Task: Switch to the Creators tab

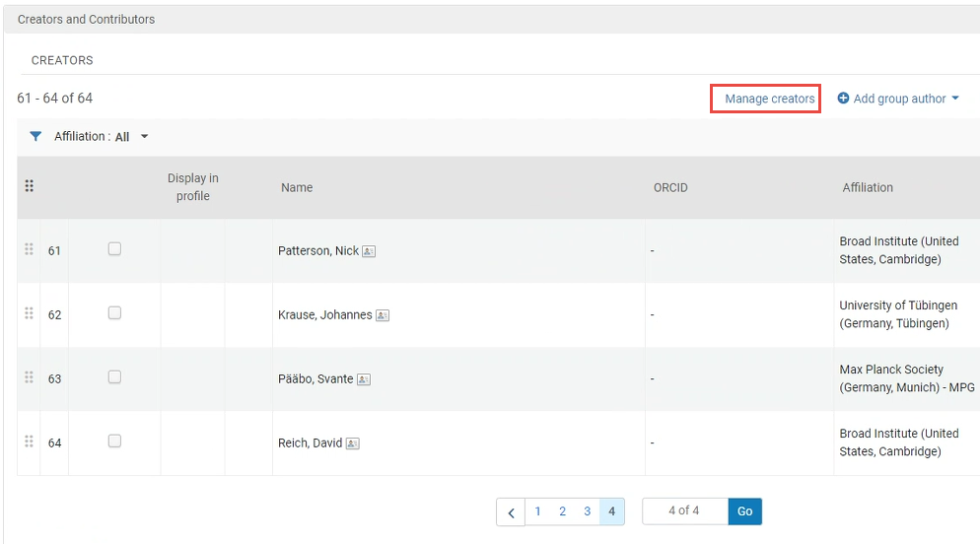Action: (62, 60)
